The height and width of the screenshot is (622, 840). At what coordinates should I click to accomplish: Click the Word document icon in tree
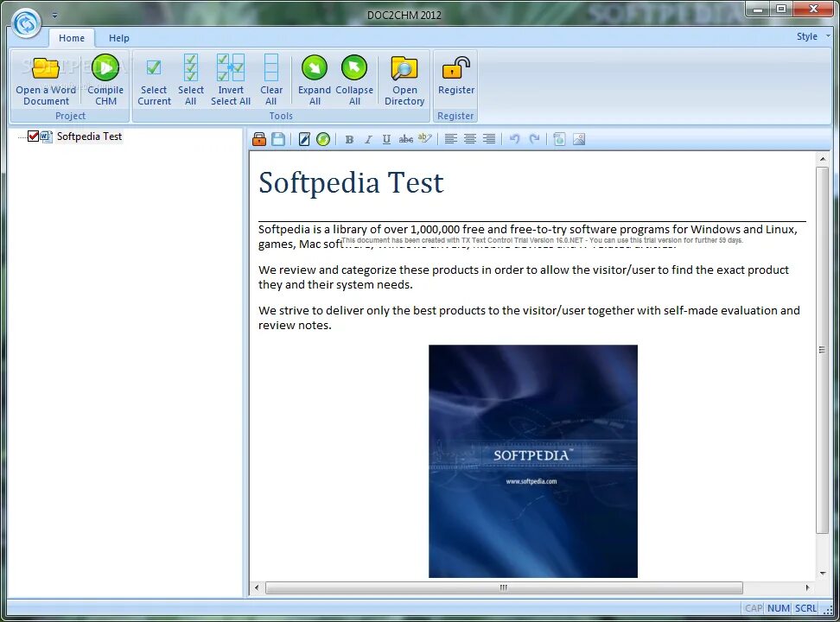(47, 136)
